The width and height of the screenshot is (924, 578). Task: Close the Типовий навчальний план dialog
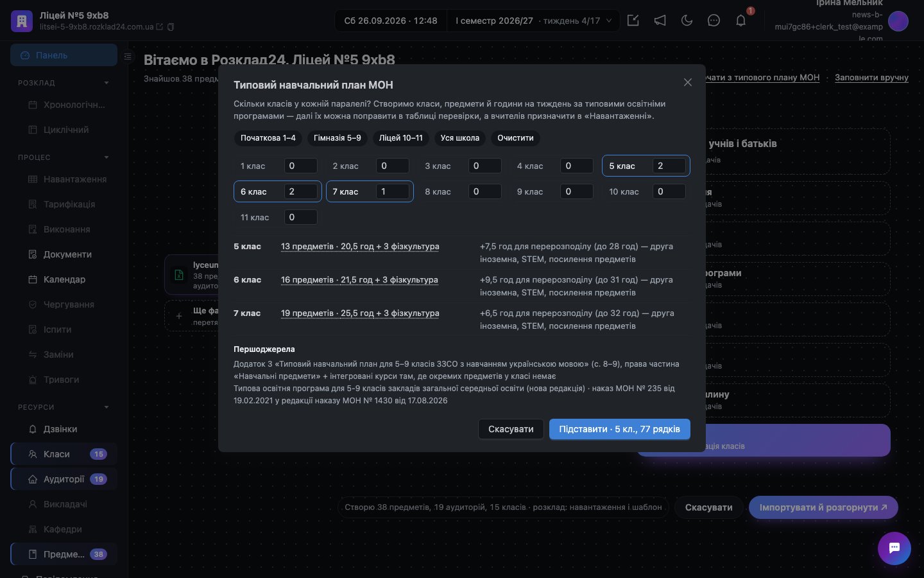pos(688,82)
